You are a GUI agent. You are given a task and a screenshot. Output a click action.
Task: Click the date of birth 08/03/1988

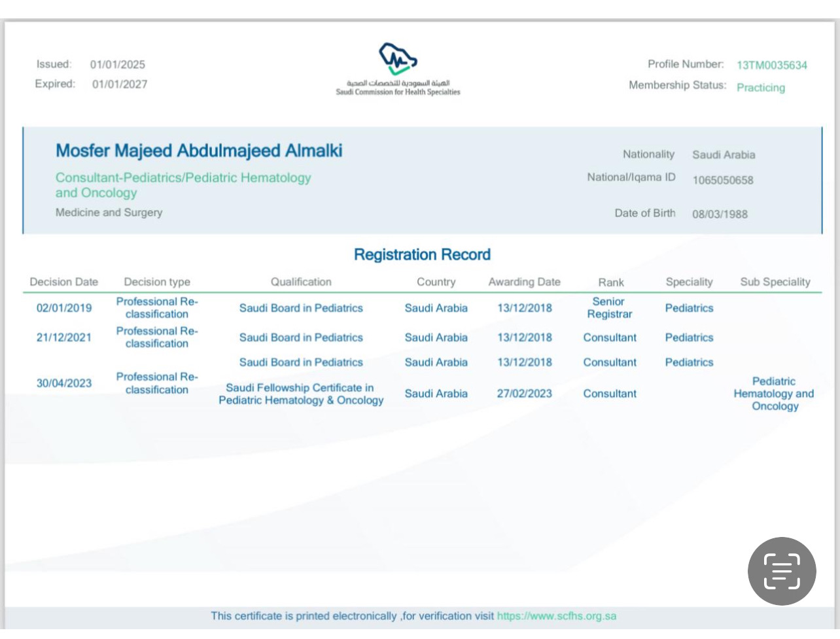coord(720,215)
